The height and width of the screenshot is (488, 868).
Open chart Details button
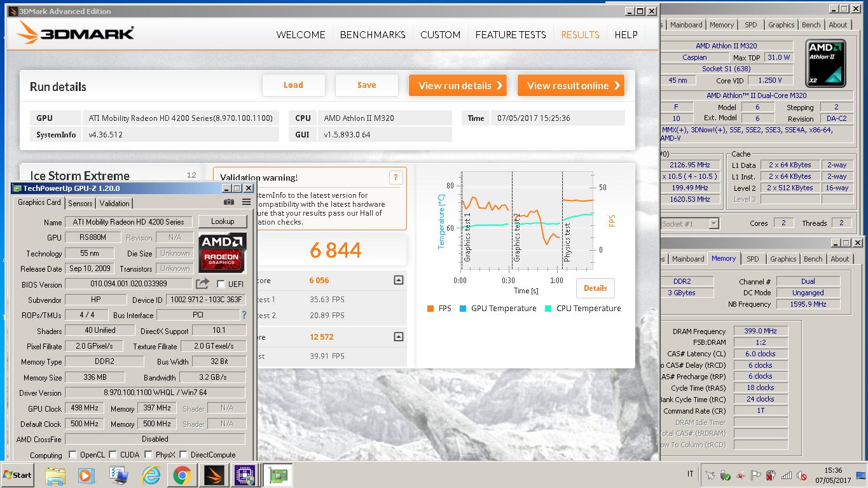[x=595, y=288]
